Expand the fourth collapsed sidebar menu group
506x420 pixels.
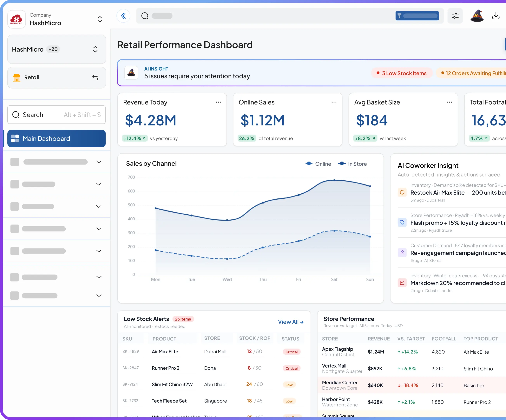99,229
